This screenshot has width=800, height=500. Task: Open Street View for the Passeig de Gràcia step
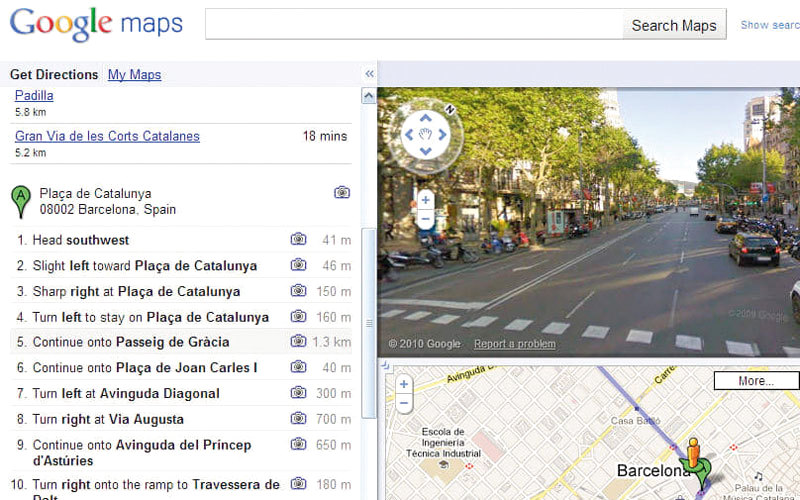coord(298,342)
